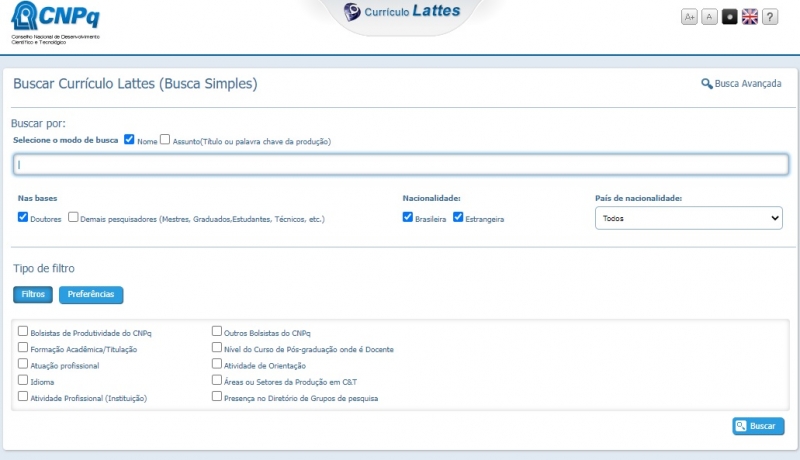Enable the Assunto search mode checkbox
Screen dimensions: 800x460
coord(166,140)
